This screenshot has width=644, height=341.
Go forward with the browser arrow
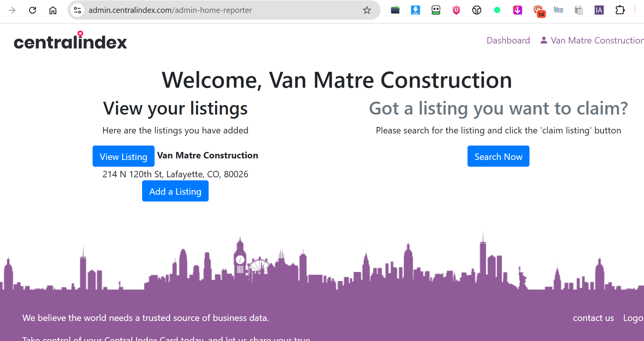pos(12,10)
